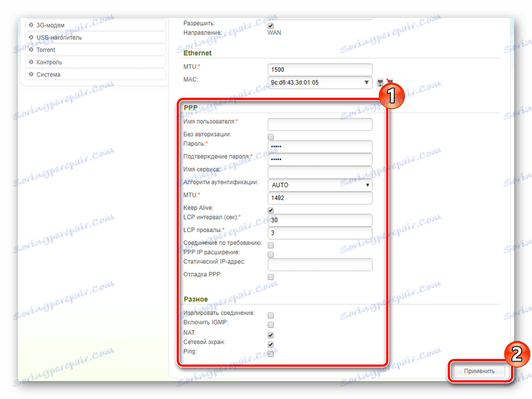Viewport: 532px width, 399px height.
Task: Expand the Контроль sidebar section
Action: point(96,62)
